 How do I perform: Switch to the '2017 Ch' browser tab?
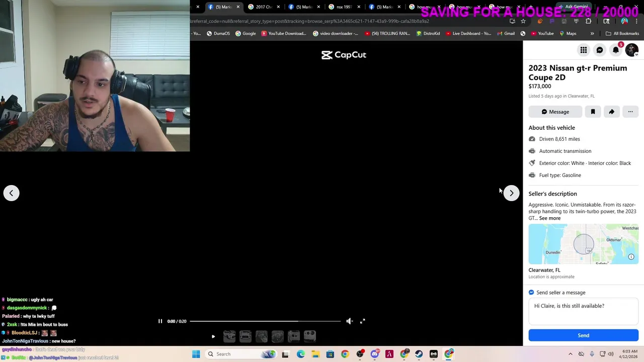pos(264,7)
